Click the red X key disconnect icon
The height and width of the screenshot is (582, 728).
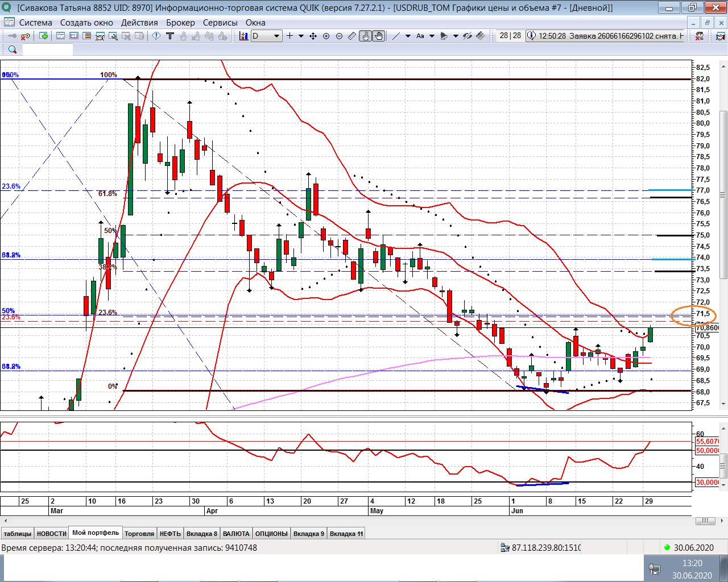(26, 36)
